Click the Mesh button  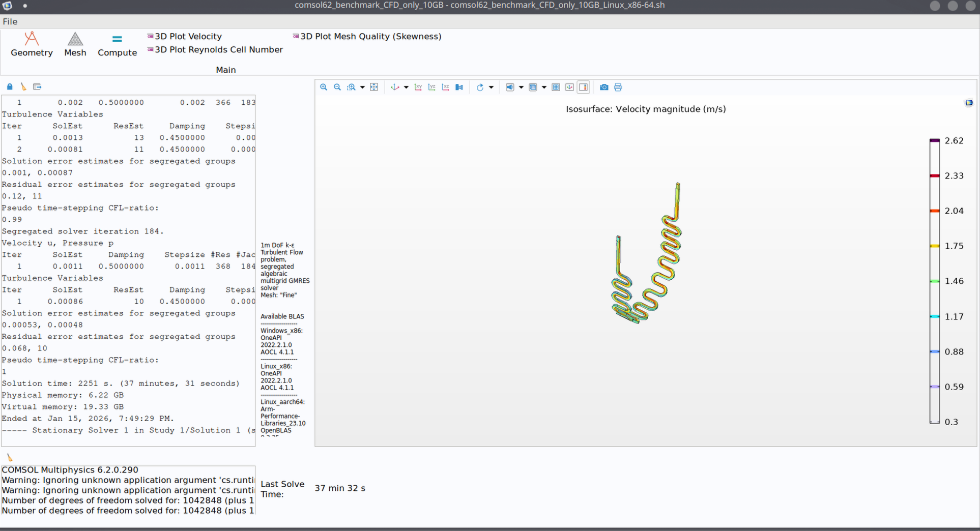point(75,45)
